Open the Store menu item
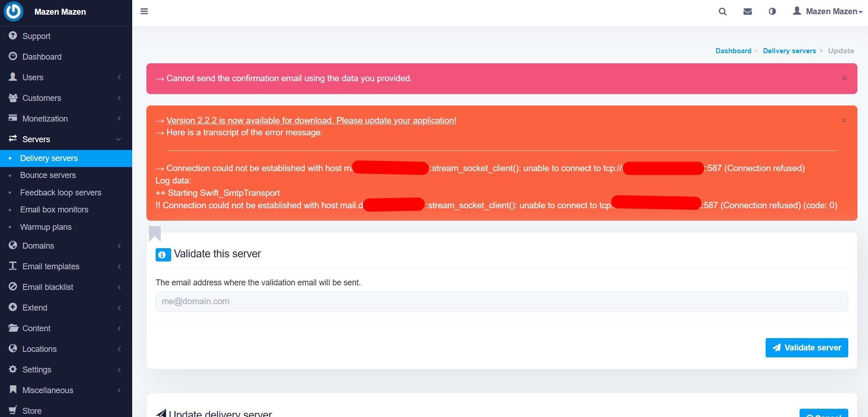The width and height of the screenshot is (868, 417). (66, 411)
